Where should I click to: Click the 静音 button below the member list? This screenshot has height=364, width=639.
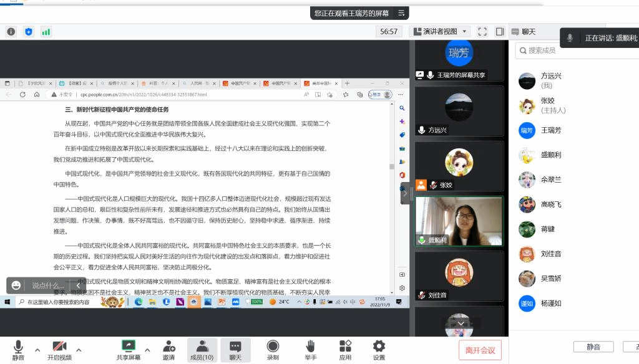click(x=593, y=347)
